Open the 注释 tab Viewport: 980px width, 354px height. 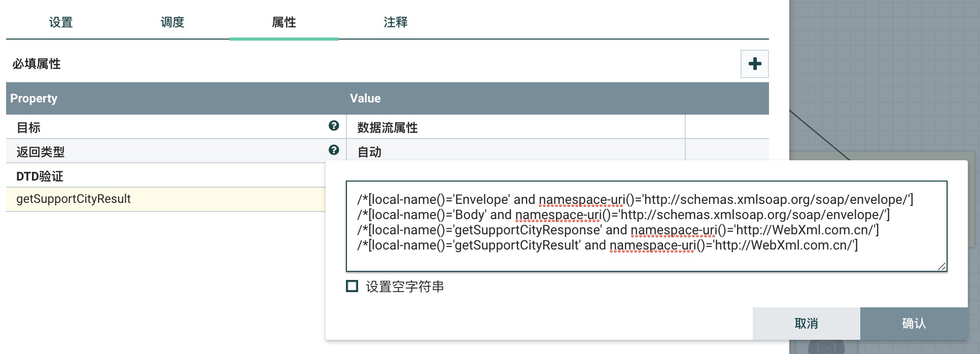tap(396, 22)
